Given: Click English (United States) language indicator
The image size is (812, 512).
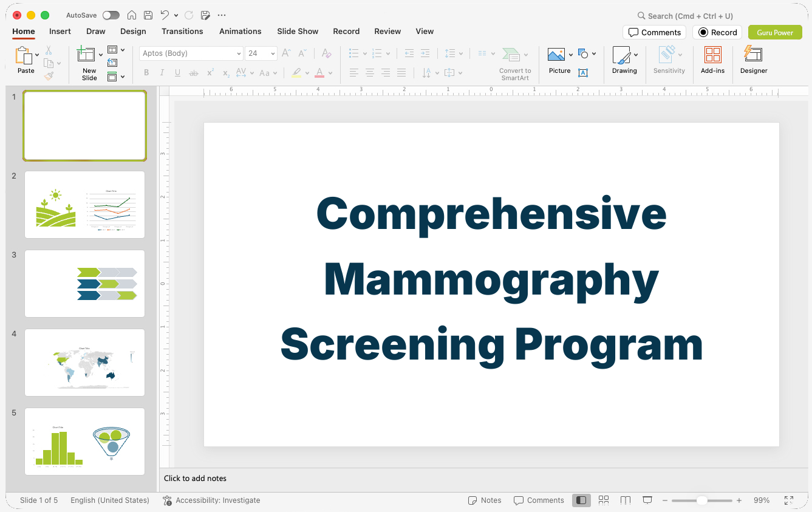Looking at the screenshot, I should click(x=110, y=500).
